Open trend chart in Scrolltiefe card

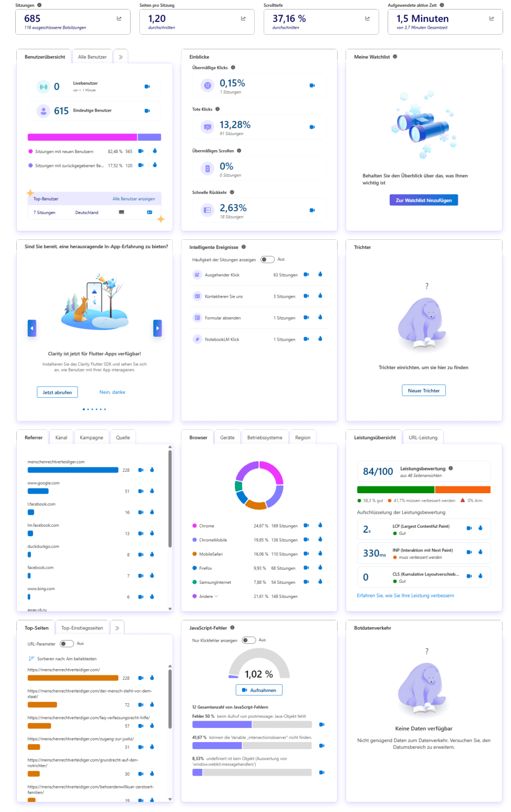click(x=367, y=18)
